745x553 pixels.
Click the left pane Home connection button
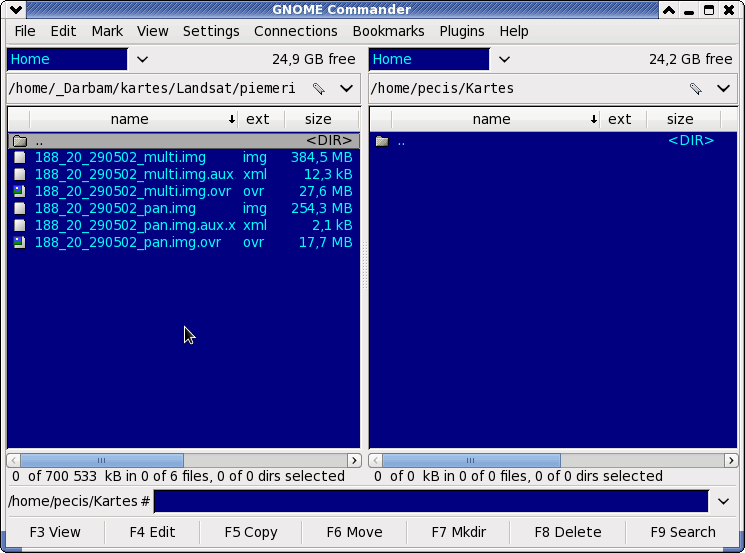(x=67, y=59)
